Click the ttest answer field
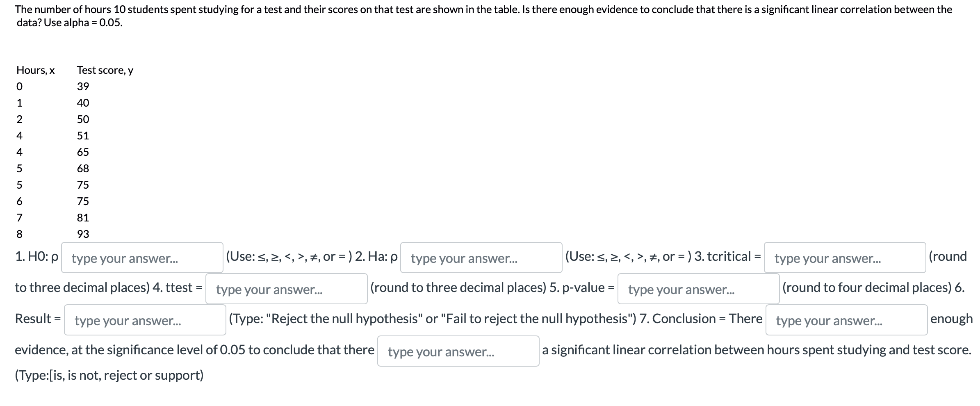Screen dimensions: 980x406 point(286,289)
